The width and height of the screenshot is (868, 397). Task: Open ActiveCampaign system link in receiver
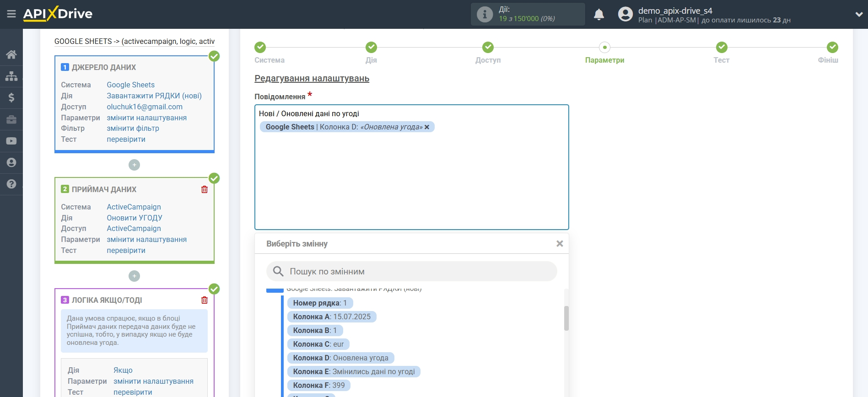tap(134, 207)
